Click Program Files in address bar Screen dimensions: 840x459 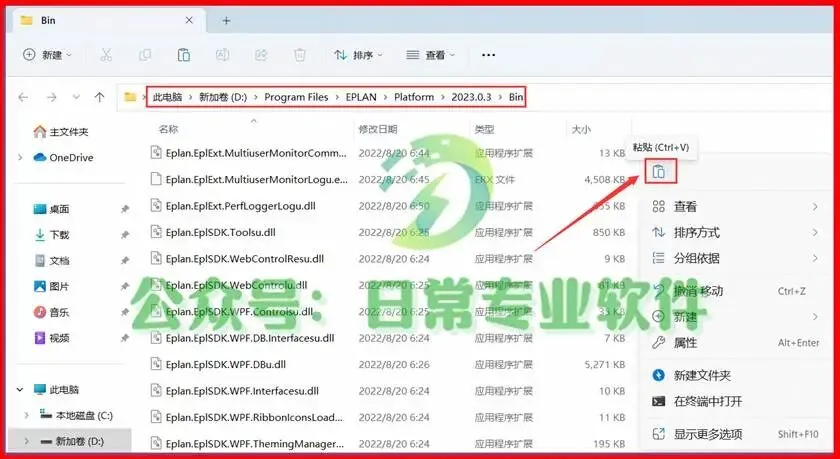(296, 97)
